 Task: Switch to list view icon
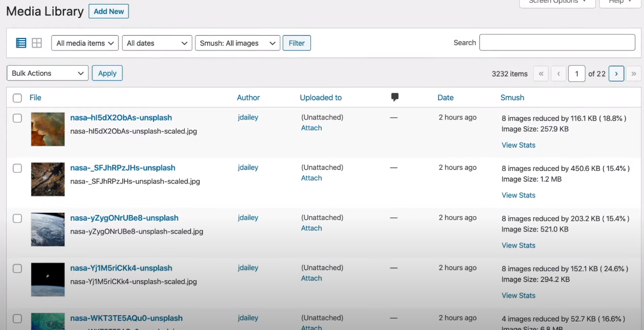tap(21, 43)
